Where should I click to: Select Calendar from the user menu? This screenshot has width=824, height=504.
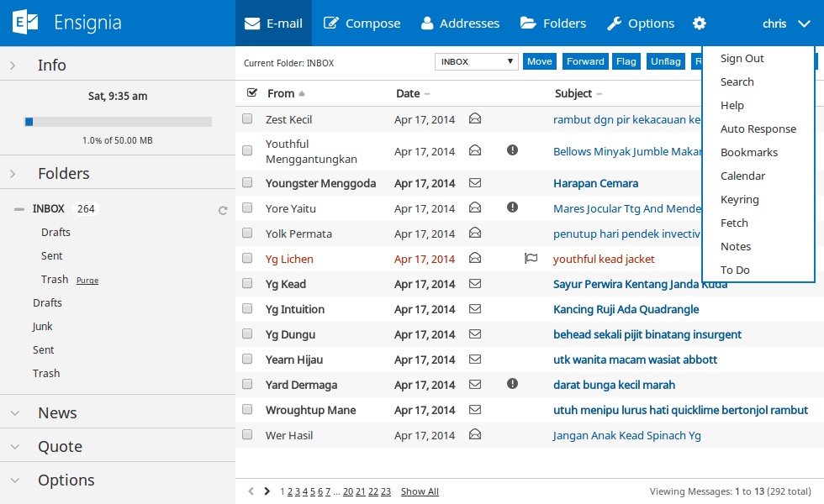tap(742, 176)
